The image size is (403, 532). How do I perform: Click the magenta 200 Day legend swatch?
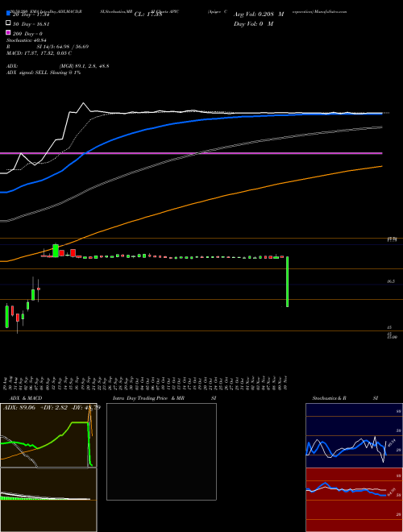[x=9, y=33]
